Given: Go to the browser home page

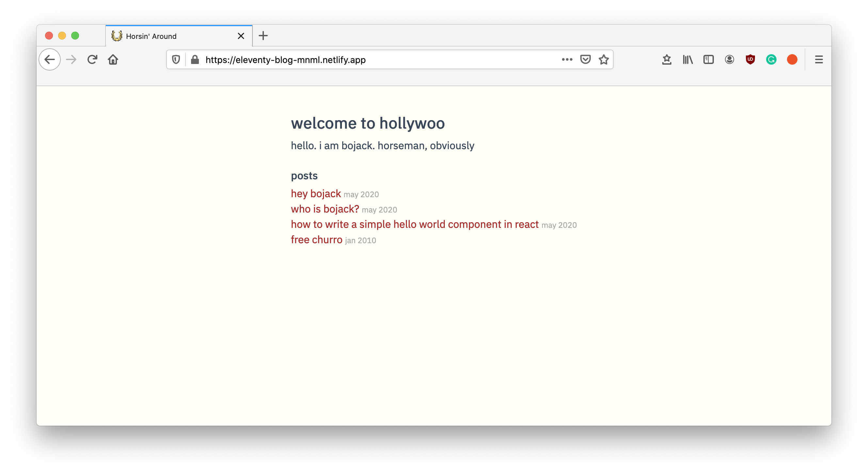Looking at the screenshot, I should pyautogui.click(x=113, y=60).
